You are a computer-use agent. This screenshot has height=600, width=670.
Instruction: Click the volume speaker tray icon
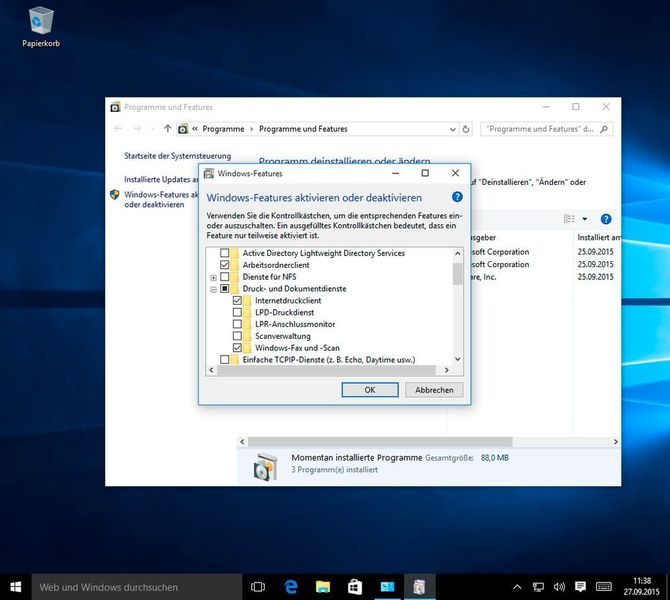click(x=559, y=587)
